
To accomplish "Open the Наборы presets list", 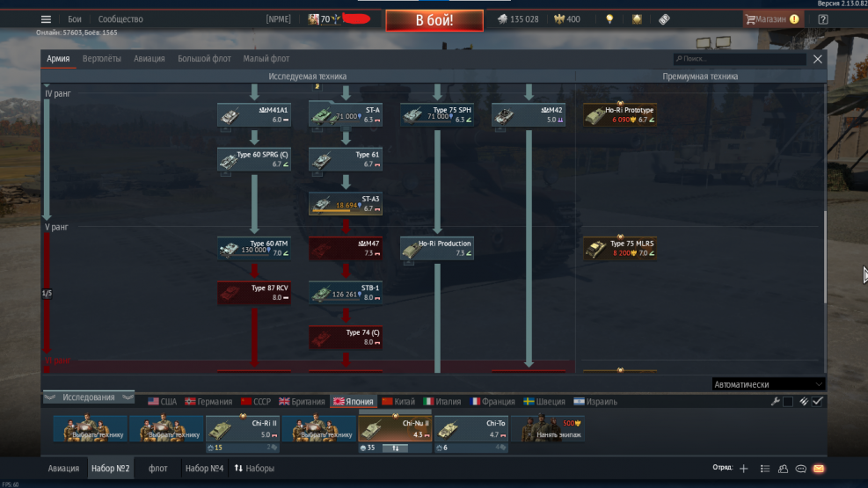I will [x=254, y=469].
